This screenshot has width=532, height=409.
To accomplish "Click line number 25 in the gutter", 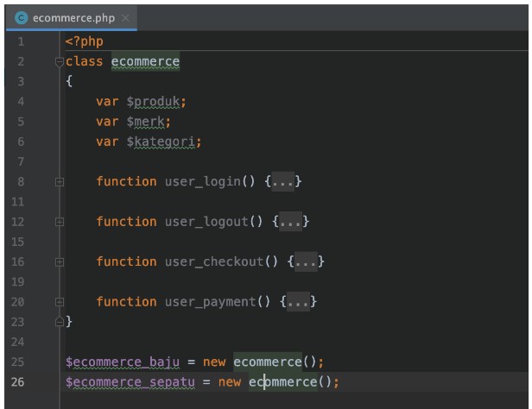I will pyautogui.click(x=19, y=362).
